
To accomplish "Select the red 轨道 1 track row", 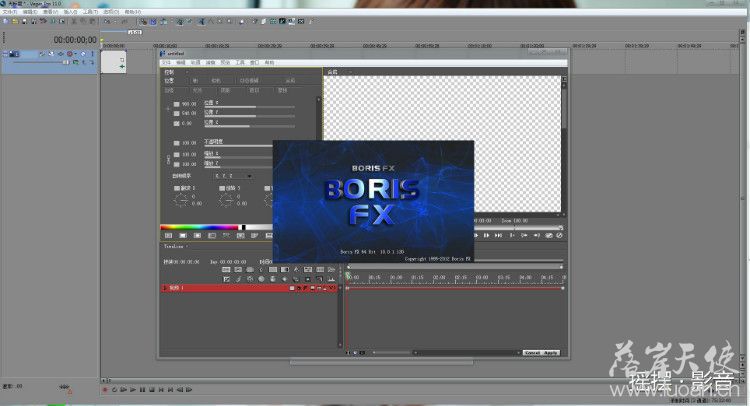I will click(x=249, y=288).
